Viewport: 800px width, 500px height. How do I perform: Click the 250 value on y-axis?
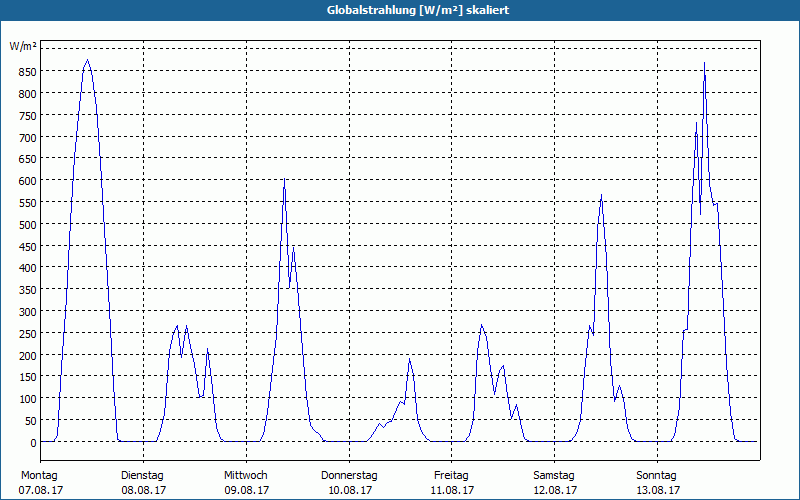pyautogui.click(x=28, y=334)
